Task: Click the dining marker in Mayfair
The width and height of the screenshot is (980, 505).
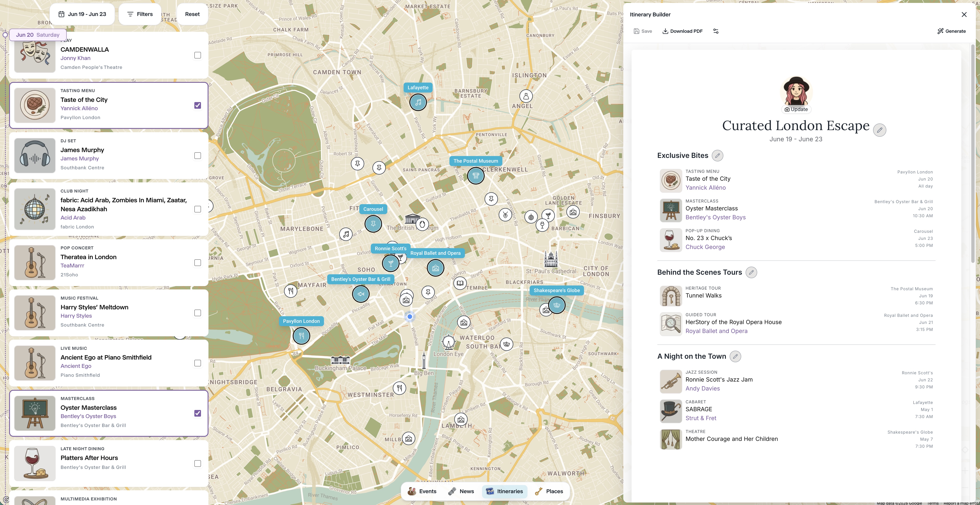Action: click(291, 291)
